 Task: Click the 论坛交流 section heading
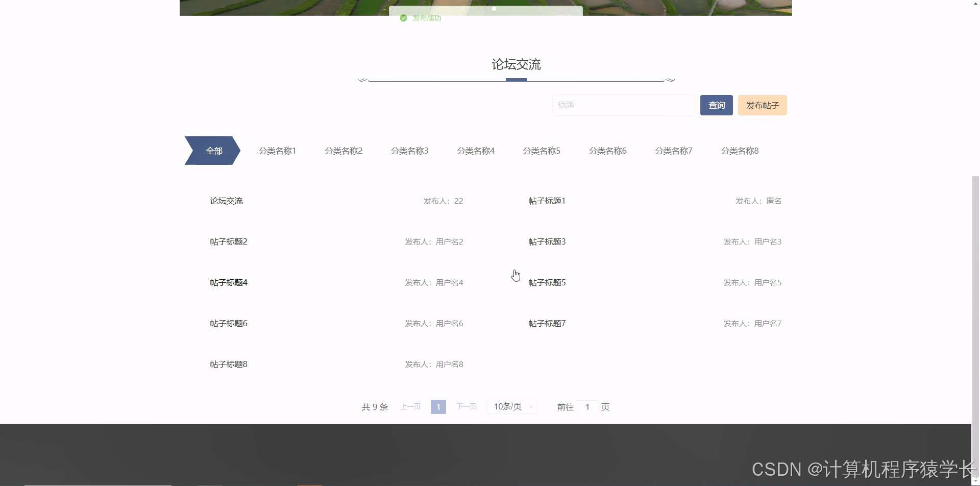(516, 64)
